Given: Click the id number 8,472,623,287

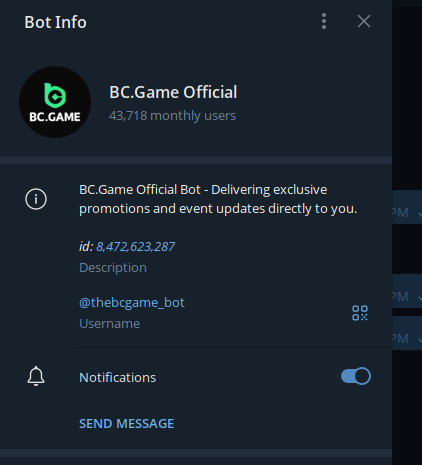Looking at the screenshot, I should pyautogui.click(x=135, y=247).
